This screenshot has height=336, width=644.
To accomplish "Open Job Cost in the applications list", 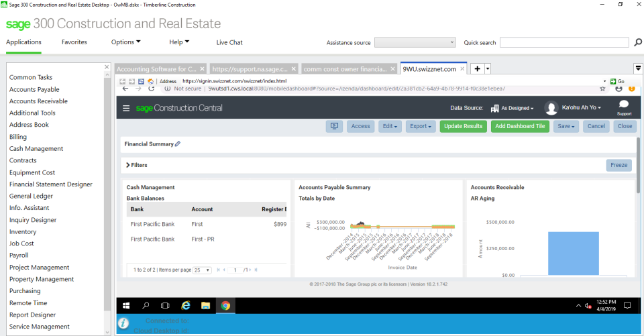I will pyautogui.click(x=21, y=243).
